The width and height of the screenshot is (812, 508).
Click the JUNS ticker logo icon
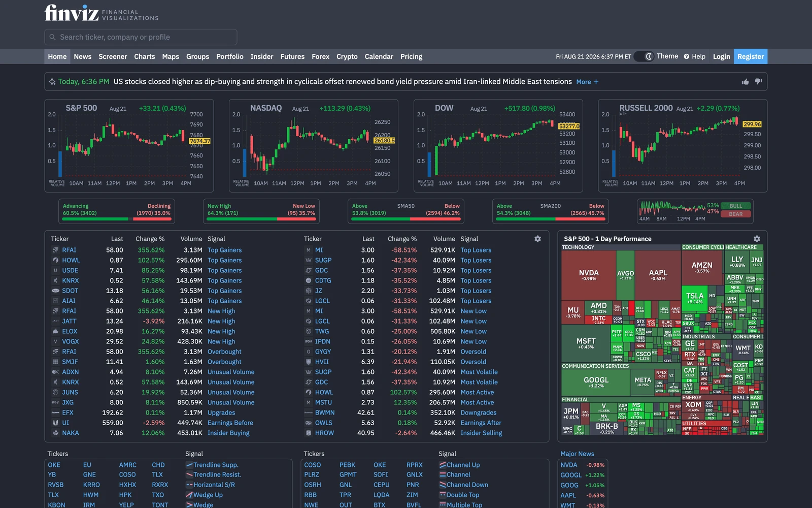coord(55,392)
